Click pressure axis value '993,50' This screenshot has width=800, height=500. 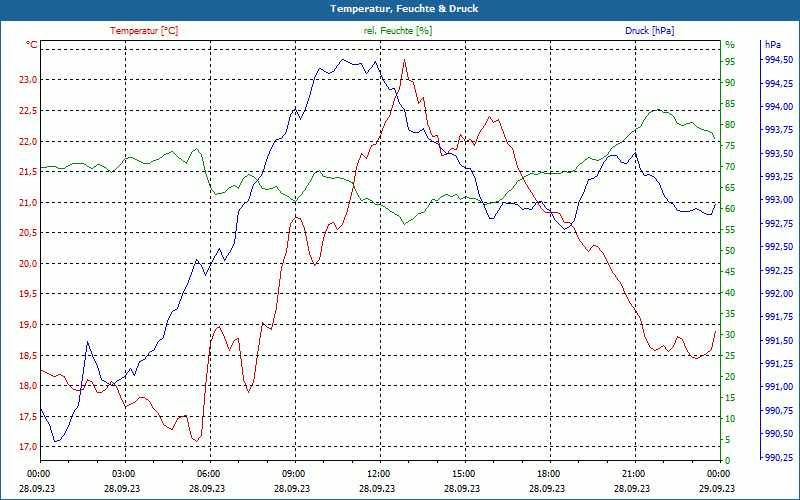pyautogui.click(x=779, y=154)
